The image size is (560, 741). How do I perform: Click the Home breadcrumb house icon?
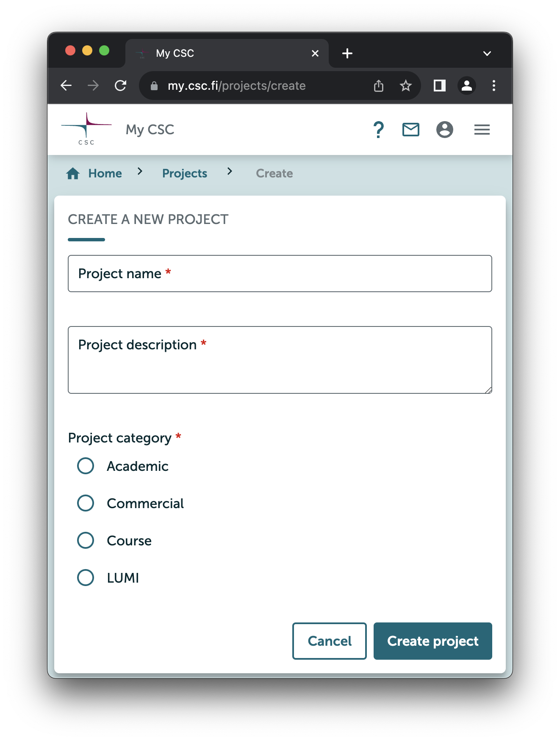72,173
